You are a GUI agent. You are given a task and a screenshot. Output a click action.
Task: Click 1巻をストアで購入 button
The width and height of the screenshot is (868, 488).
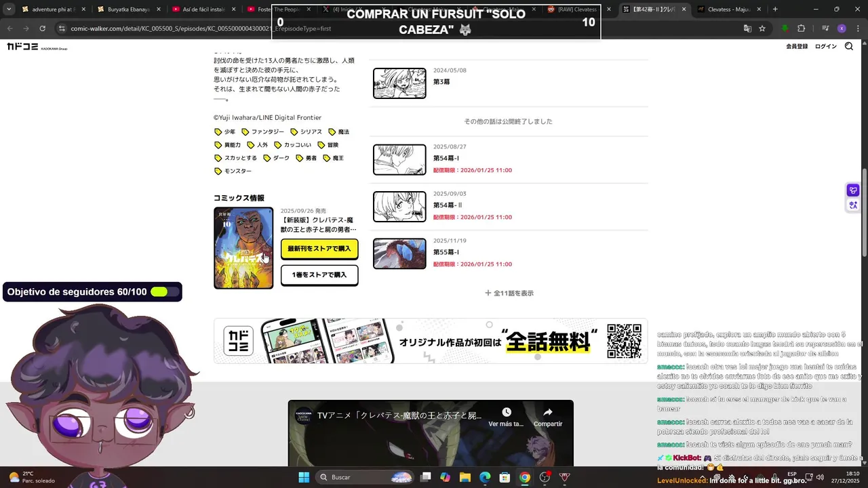(319, 275)
